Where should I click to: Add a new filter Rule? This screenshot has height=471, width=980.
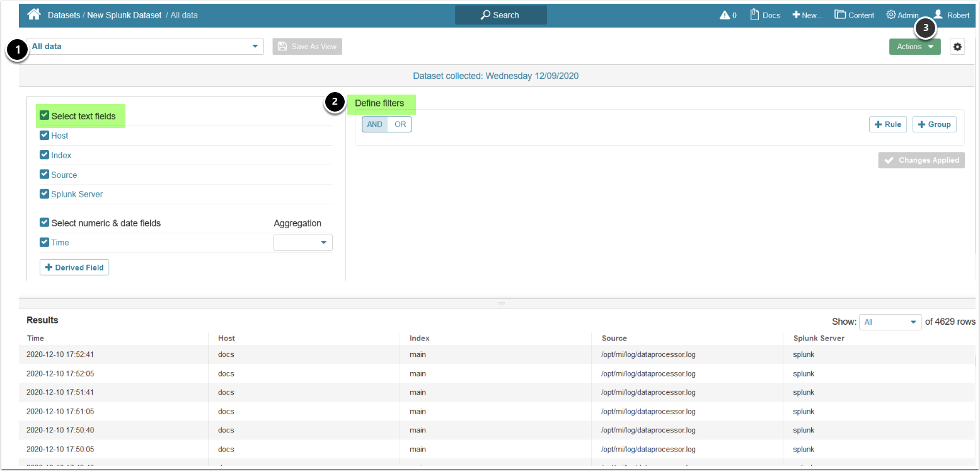pos(887,124)
